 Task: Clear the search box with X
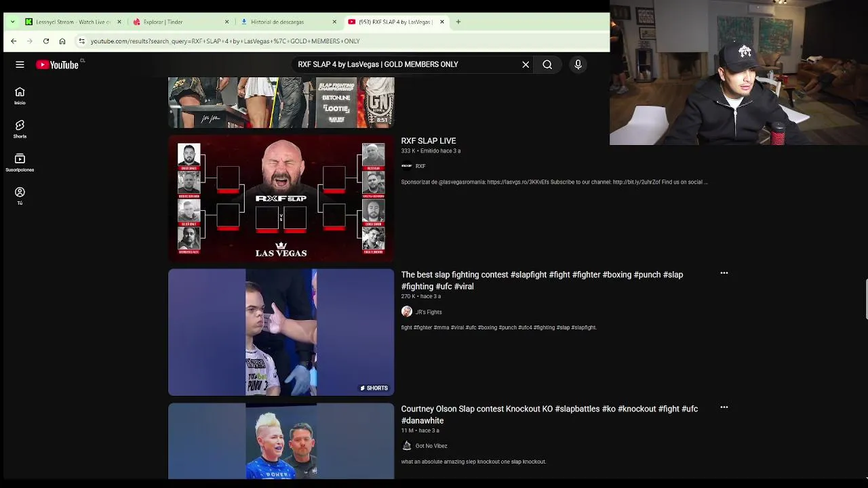point(526,64)
